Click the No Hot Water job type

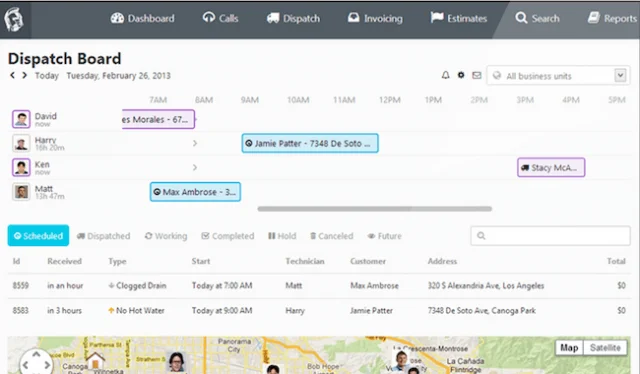(x=140, y=310)
